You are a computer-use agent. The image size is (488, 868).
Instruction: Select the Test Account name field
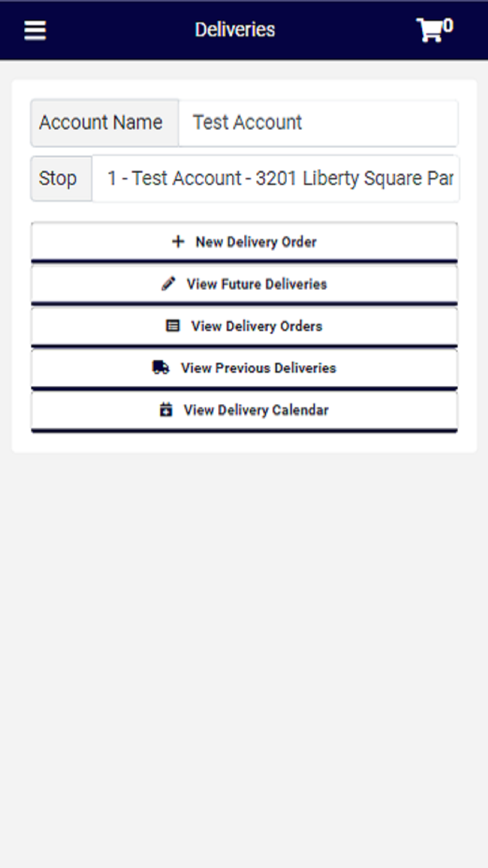pos(318,123)
